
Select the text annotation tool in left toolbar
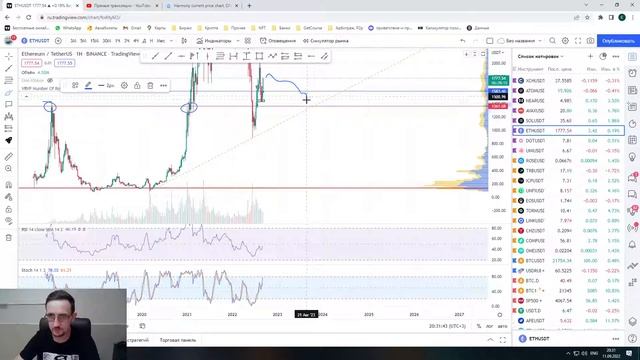click(9, 104)
